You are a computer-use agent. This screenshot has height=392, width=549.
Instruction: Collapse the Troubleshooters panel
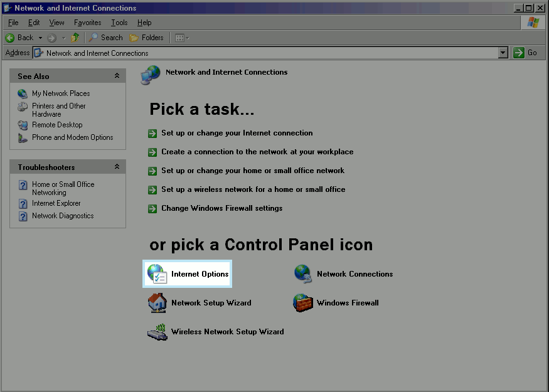117,167
